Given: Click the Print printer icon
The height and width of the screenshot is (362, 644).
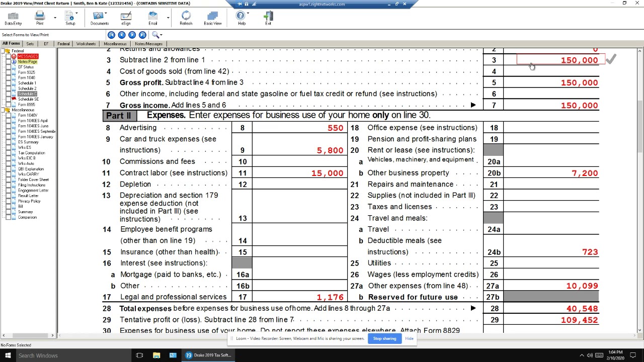Looking at the screenshot, I should coord(40,16).
